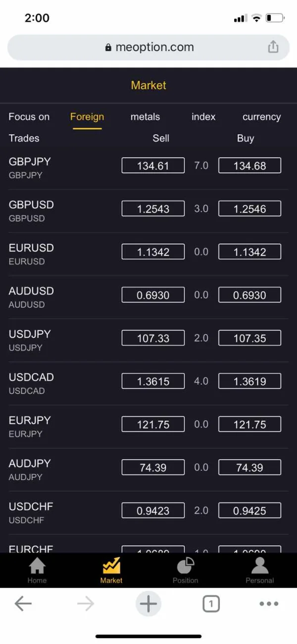Open the Personal profile icon
Screen dimensions: 297x644
259,569
